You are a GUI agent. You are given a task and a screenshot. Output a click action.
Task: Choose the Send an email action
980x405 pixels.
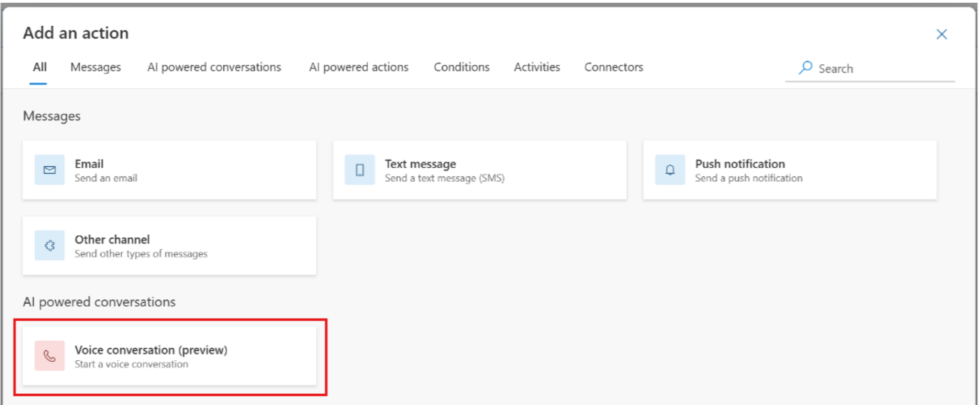point(169,169)
